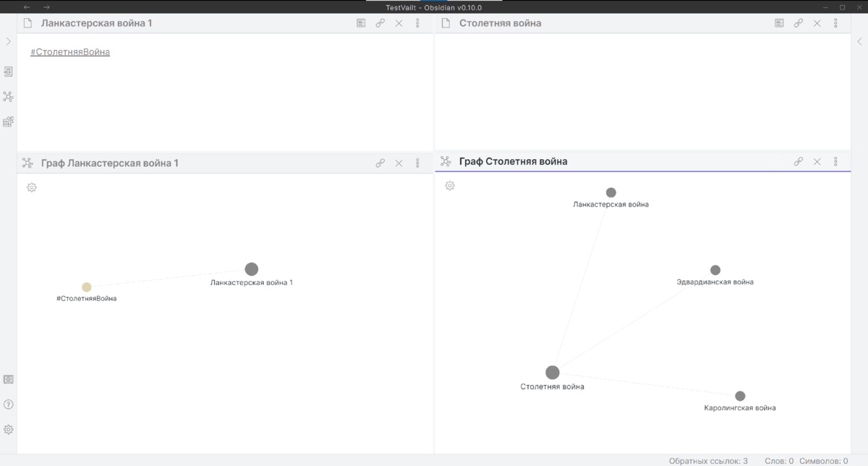
Task: Click file icon of Столетняя война pane
Action: (446, 23)
